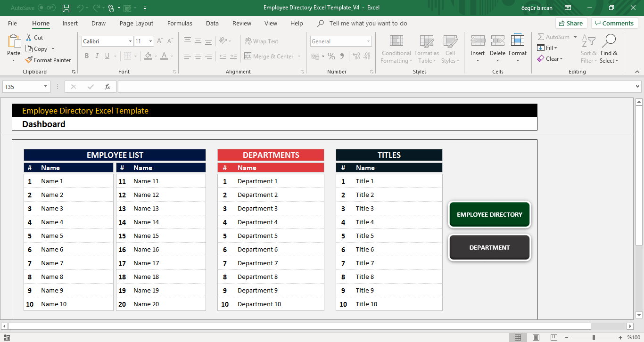Click the zoom slider in status bar
644x342 pixels.
point(594,337)
